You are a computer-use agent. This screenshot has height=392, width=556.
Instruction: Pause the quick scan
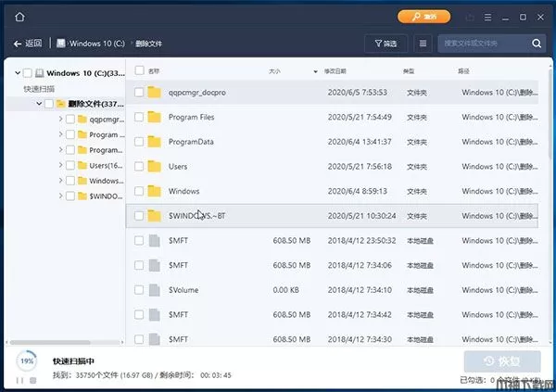[x=19, y=380]
